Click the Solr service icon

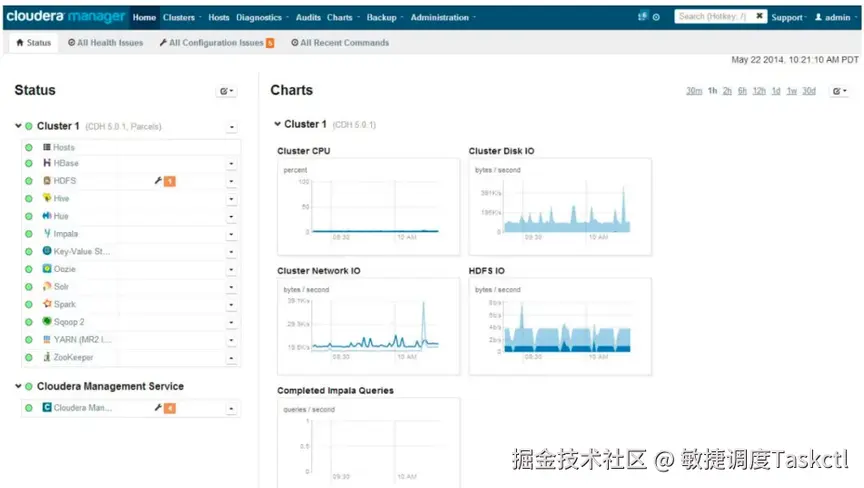[x=47, y=286]
